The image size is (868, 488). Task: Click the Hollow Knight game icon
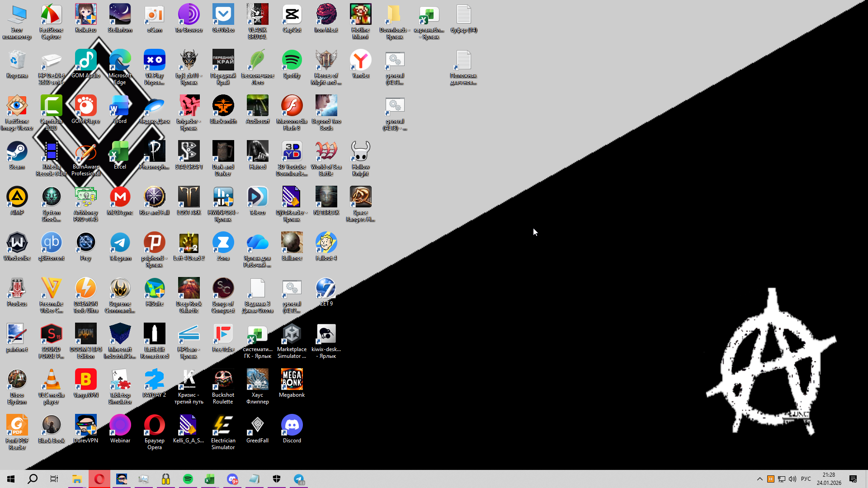[x=360, y=152]
